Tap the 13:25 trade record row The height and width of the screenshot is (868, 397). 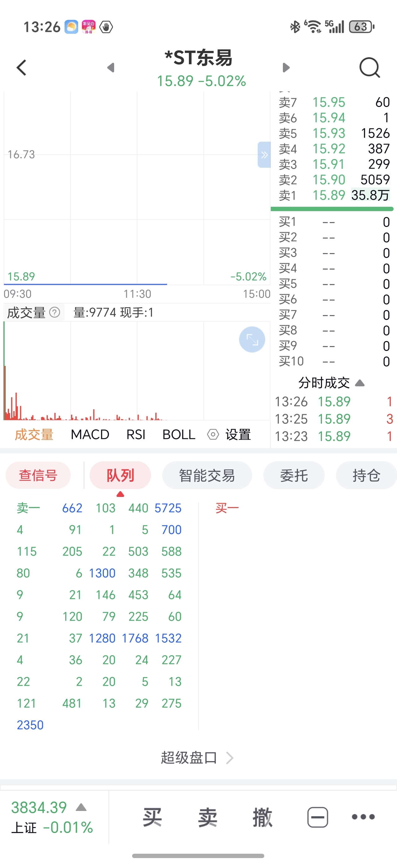pos(334,419)
